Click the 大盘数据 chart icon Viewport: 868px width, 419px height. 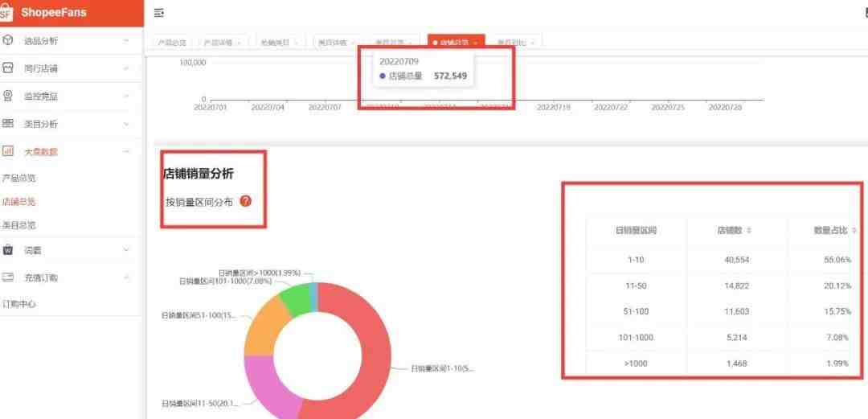click(8, 150)
